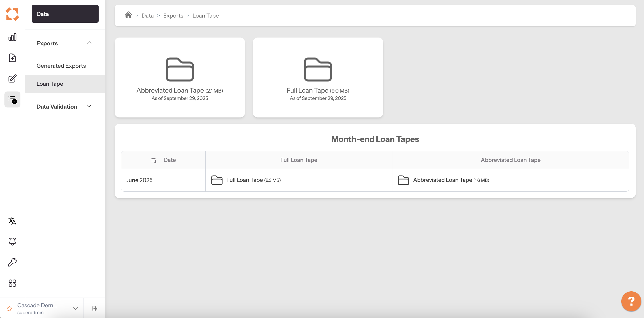
Task: Open the key access icon
Action: (12, 262)
